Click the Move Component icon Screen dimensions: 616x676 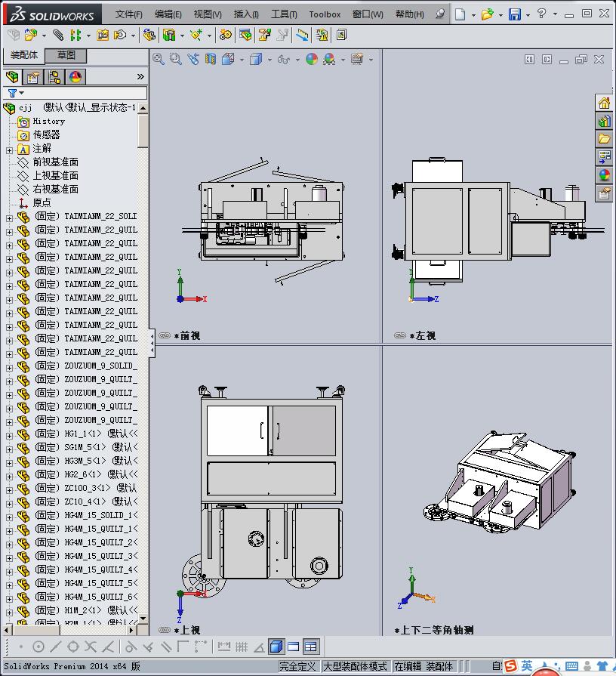(120, 35)
